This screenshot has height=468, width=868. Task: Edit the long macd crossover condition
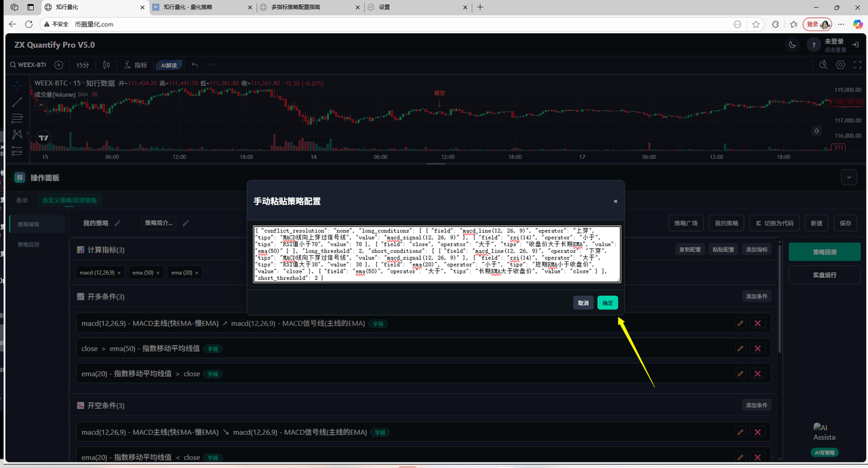point(741,324)
